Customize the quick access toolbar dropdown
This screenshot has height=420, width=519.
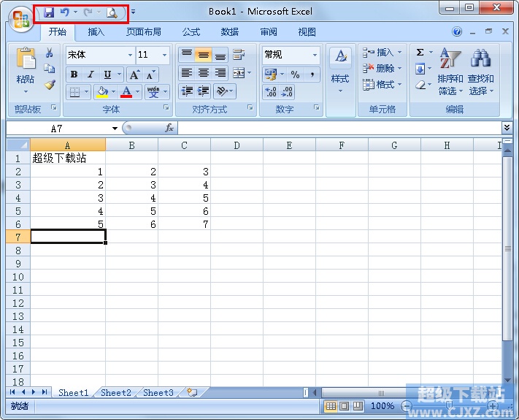click(133, 12)
